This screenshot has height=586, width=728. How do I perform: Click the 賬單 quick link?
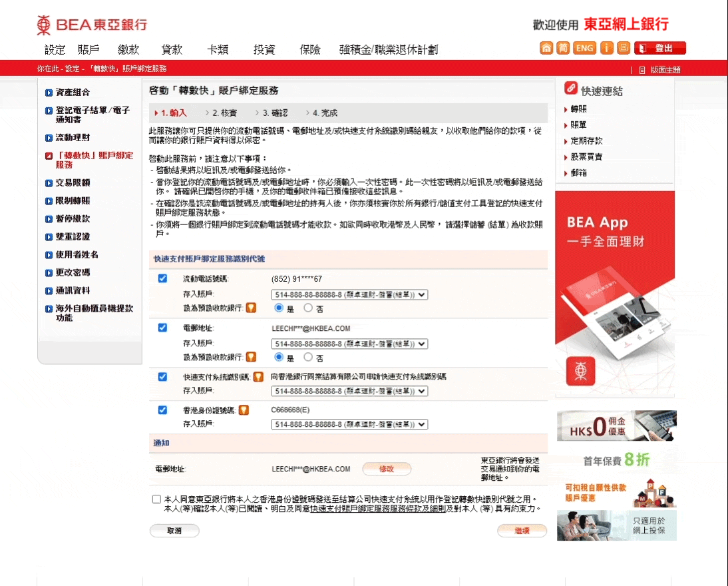pyautogui.click(x=578, y=125)
